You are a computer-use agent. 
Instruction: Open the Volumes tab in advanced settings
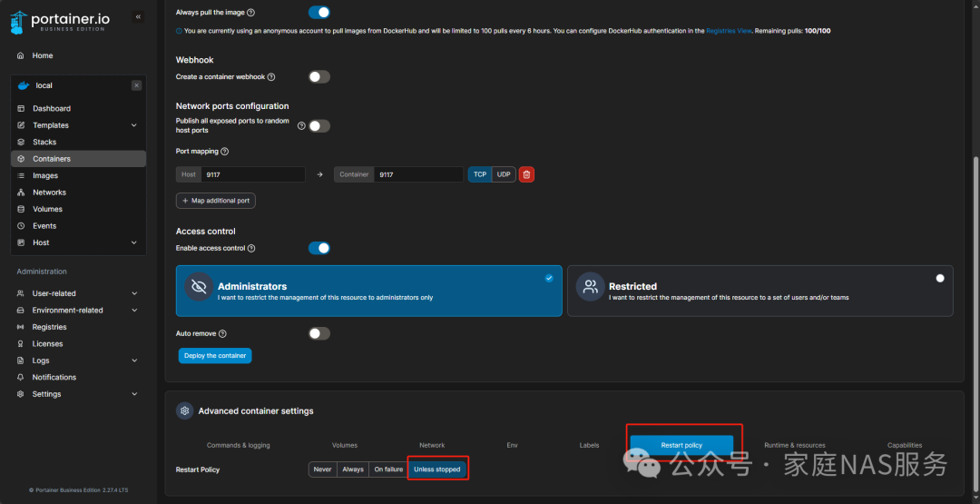click(x=345, y=445)
